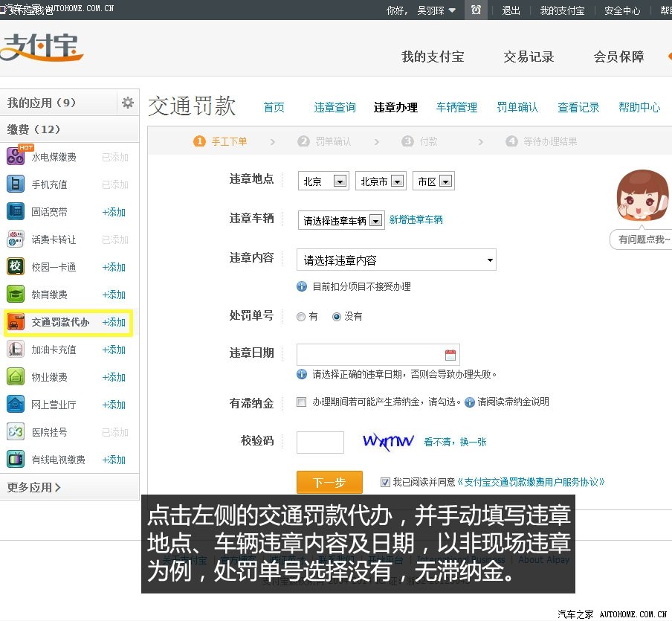Open the 北京市 city dropdown
The height and width of the screenshot is (621, 672).
(x=381, y=181)
